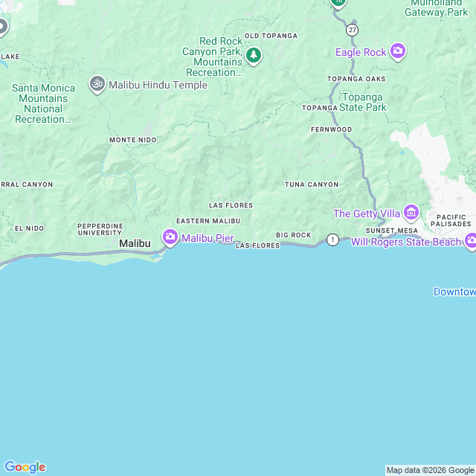Screen dimensions: 476x476
Task: Click the Eagle Rock camera pin
Action: pos(398,51)
